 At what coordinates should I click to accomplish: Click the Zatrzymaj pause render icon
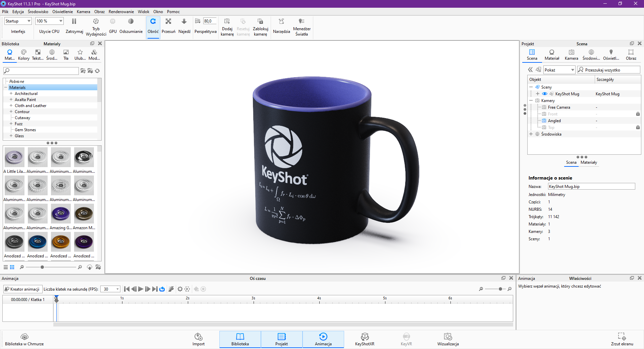(74, 21)
